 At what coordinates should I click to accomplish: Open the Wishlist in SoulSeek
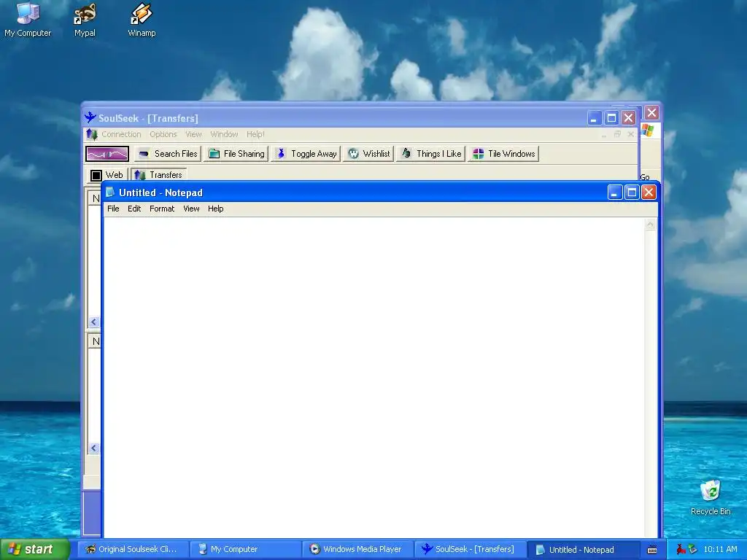pyautogui.click(x=368, y=154)
